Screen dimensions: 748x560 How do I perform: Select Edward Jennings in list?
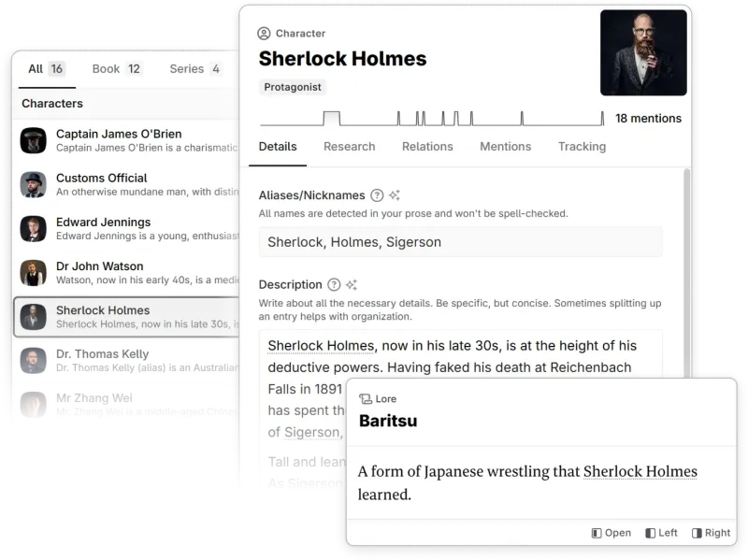click(126, 228)
